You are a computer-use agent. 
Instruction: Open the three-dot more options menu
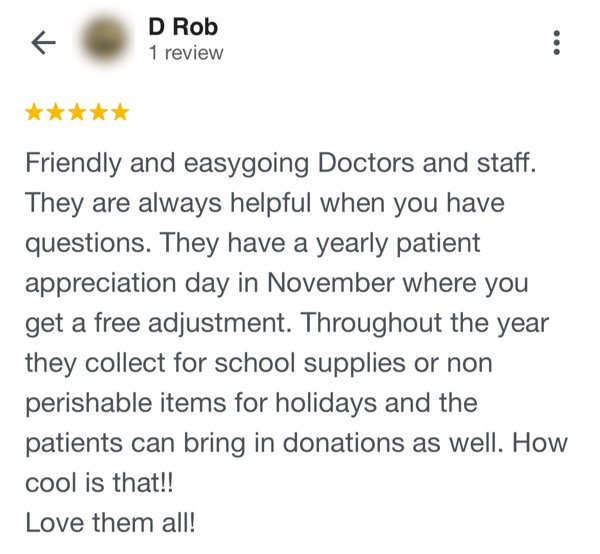tap(557, 42)
